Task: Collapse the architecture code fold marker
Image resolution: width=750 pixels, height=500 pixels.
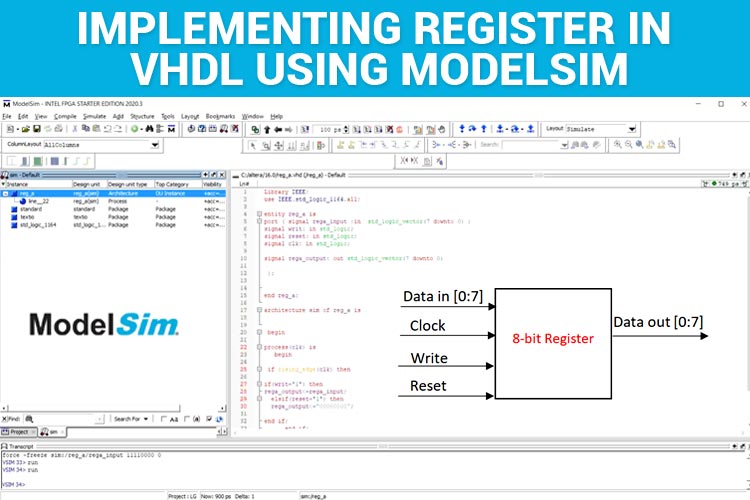Action: click(259, 310)
